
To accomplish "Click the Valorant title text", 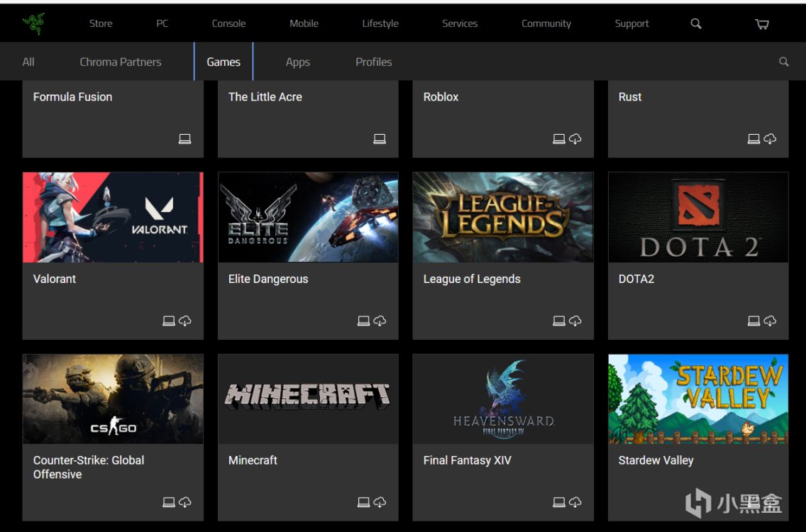I will [x=55, y=279].
